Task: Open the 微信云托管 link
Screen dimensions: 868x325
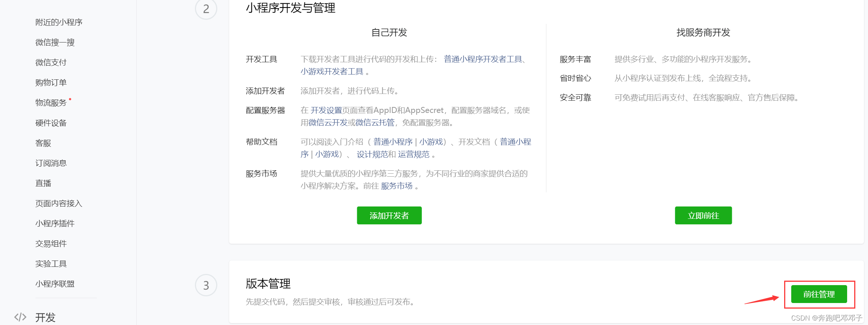Action: 375,123
